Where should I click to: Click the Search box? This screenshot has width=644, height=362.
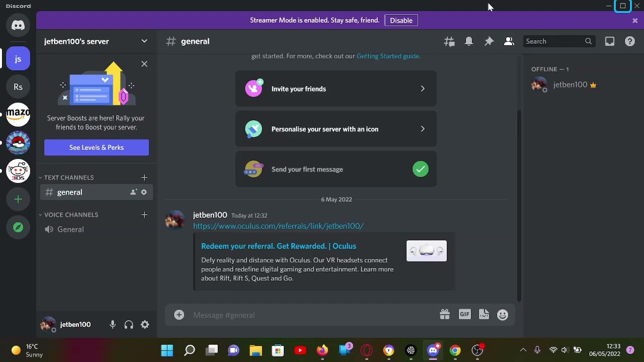(x=558, y=41)
